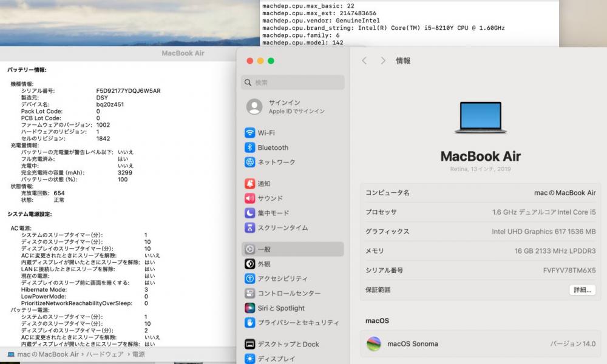Screen dimensions: 607x364
Task: Click machdep.cpu.brand_string line in terminal
Action: click(x=383, y=28)
